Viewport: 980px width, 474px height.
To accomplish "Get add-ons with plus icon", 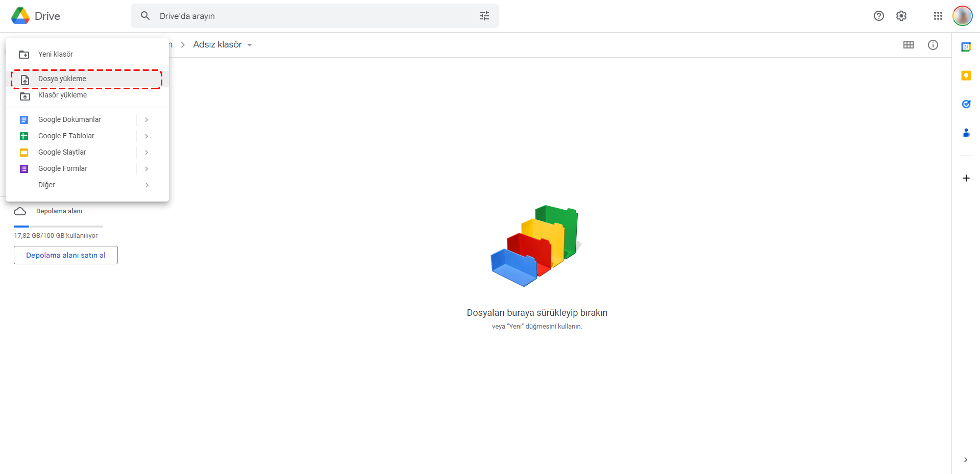I will pyautogui.click(x=966, y=178).
